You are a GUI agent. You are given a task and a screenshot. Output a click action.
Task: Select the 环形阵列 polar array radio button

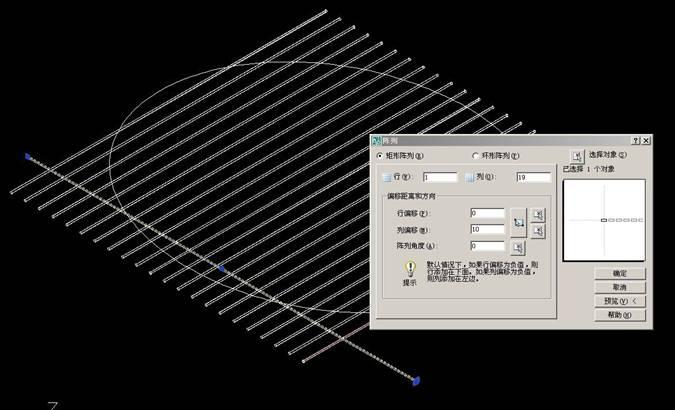(476, 156)
